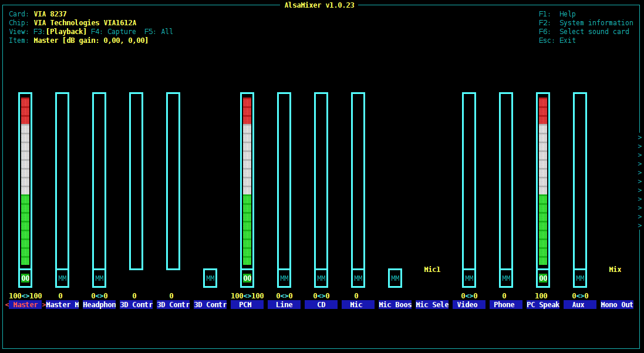
Task: Unmute the Aux channel mute box
Action: pyautogui.click(x=580, y=278)
